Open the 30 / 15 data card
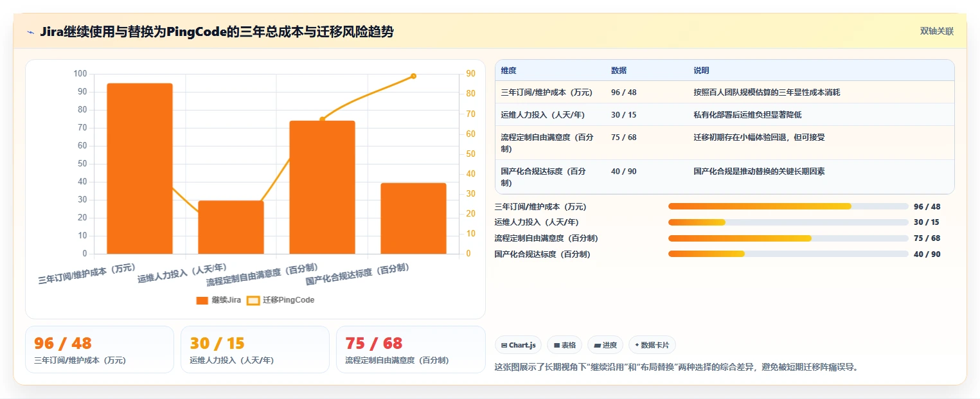The width and height of the screenshot is (980, 399). (255, 350)
